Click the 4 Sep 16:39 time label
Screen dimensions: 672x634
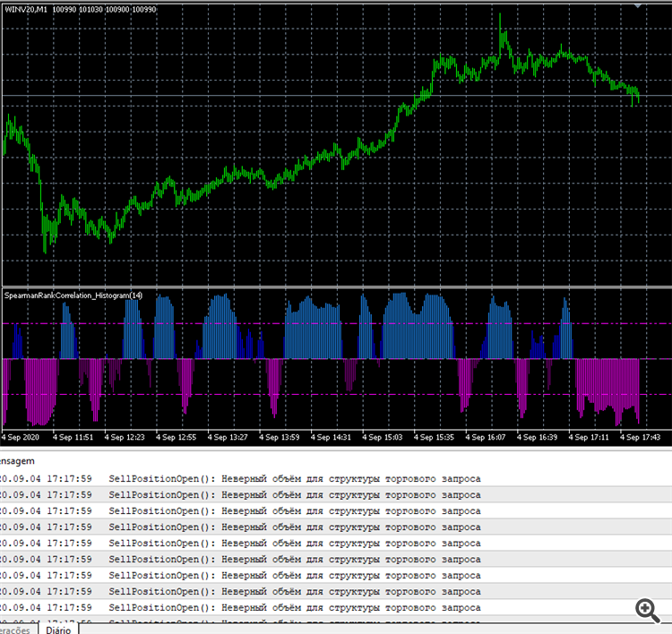[x=537, y=437]
